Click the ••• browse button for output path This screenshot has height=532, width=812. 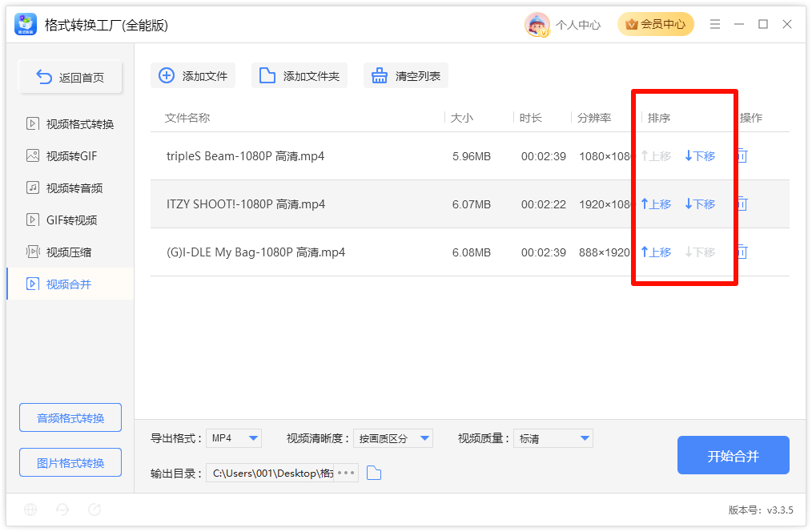point(346,473)
